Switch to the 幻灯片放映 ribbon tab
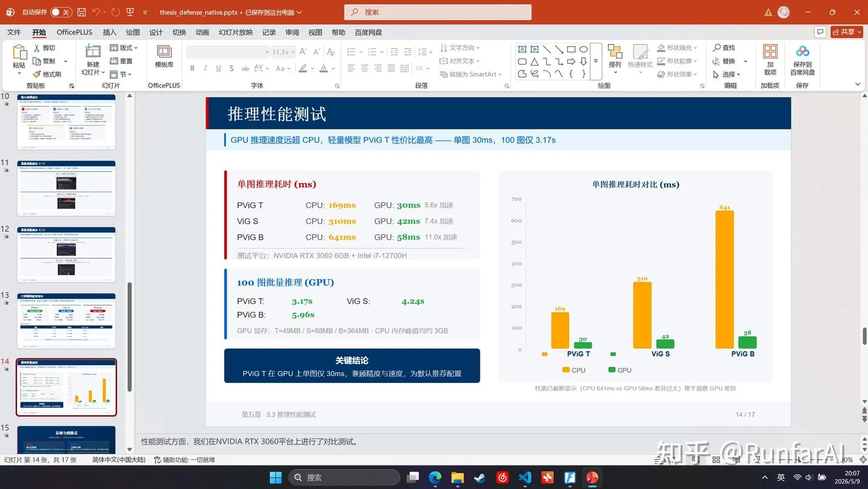The width and height of the screenshot is (868, 489). click(236, 32)
